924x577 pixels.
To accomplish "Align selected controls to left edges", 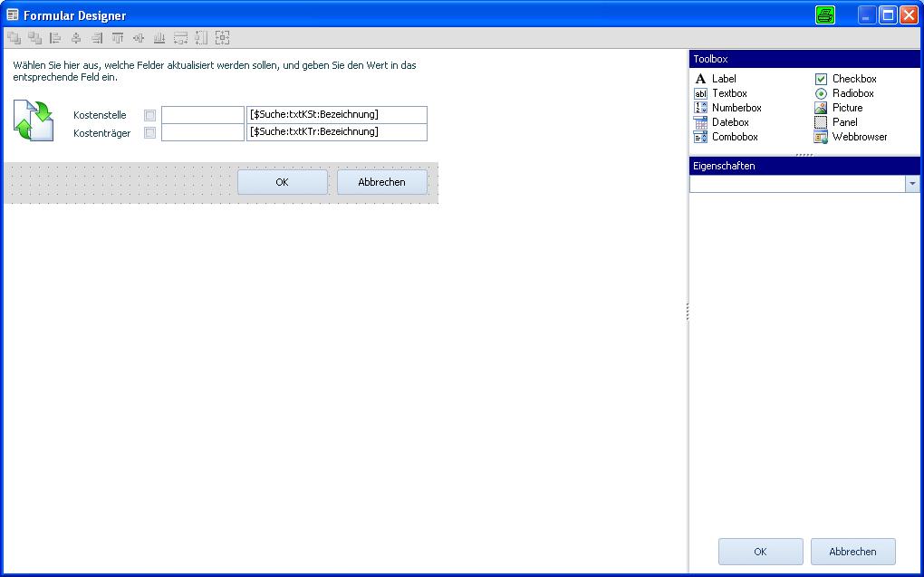I will 55,38.
